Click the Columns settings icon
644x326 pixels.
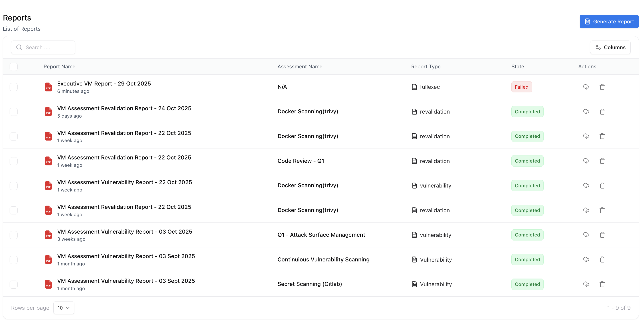coord(598,47)
